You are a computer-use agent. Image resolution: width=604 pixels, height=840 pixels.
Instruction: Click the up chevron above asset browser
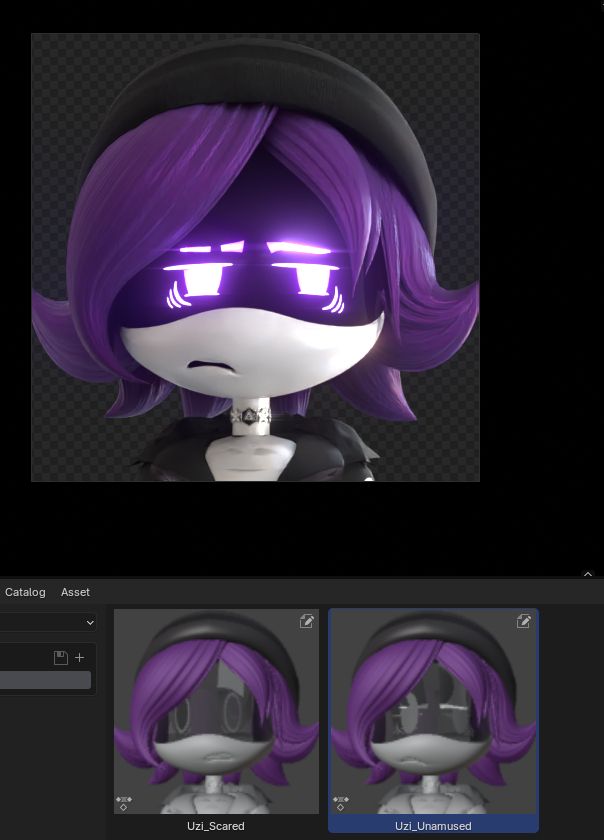(x=588, y=574)
